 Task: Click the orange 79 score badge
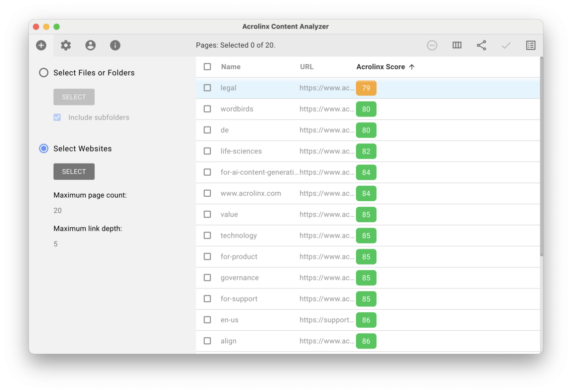(366, 88)
